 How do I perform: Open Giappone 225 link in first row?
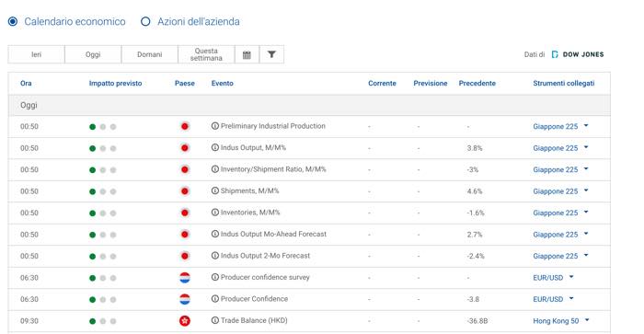tap(556, 127)
